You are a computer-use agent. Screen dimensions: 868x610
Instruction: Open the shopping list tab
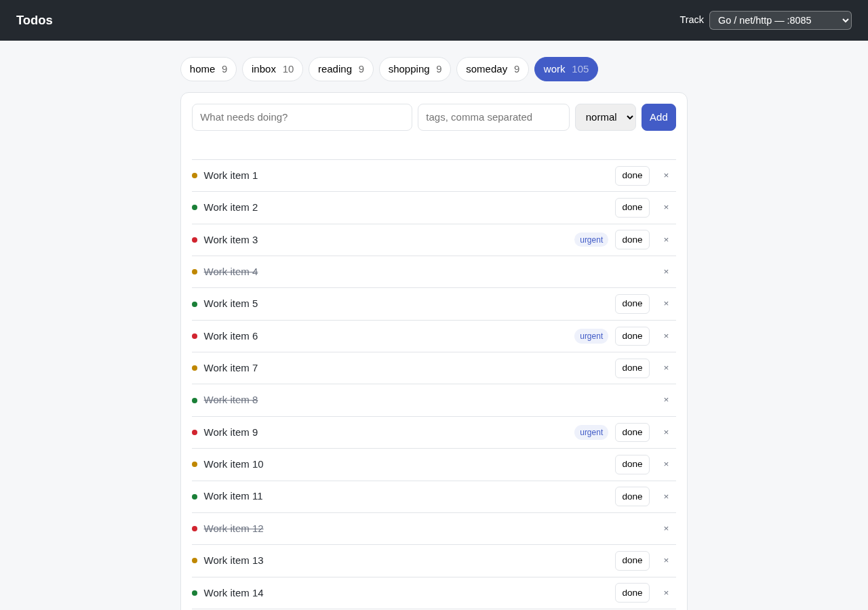pyautogui.click(x=415, y=69)
